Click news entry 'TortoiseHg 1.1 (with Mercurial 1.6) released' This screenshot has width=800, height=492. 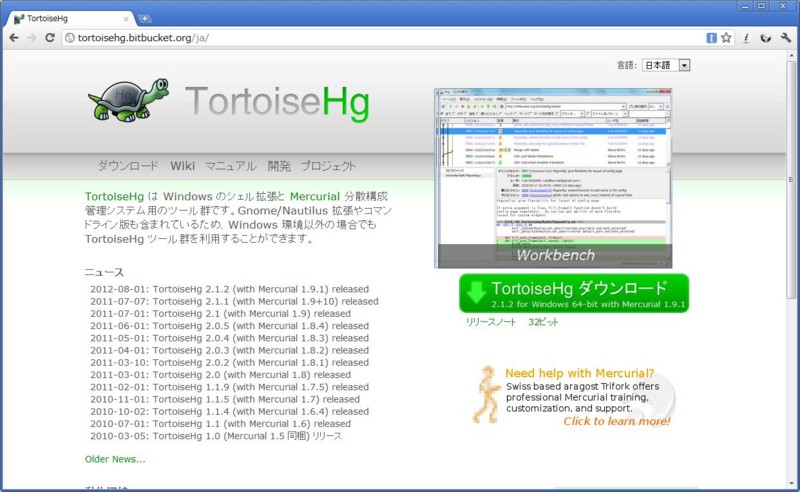click(252, 424)
